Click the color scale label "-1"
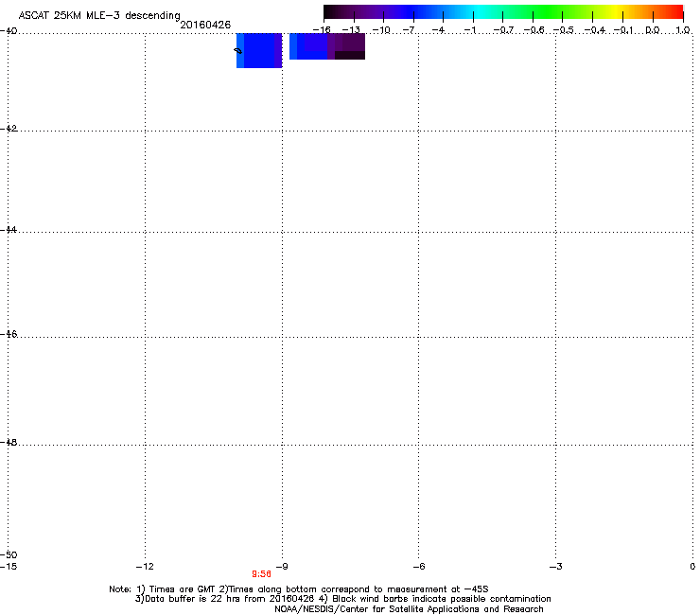Viewport: 700px width, 615px height. [x=470, y=30]
